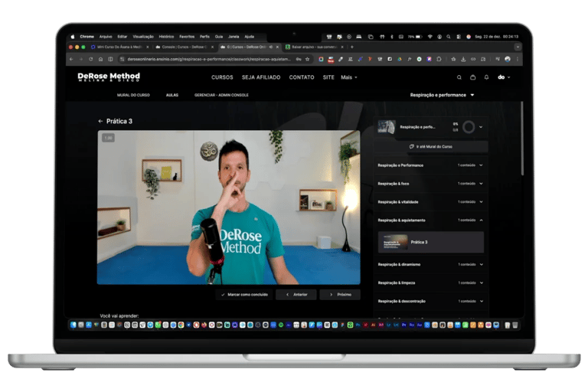Open GERENCIAR - ADMIN CONSOLE tab

point(221,95)
